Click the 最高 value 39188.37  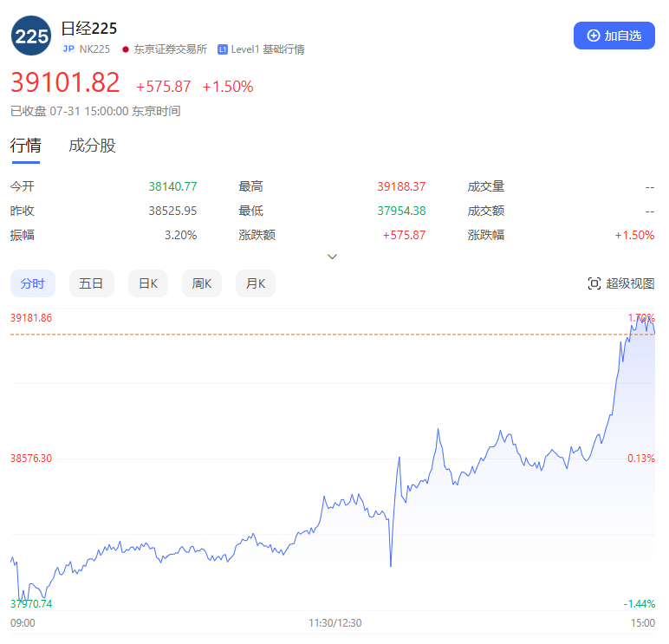(x=401, y=186)
